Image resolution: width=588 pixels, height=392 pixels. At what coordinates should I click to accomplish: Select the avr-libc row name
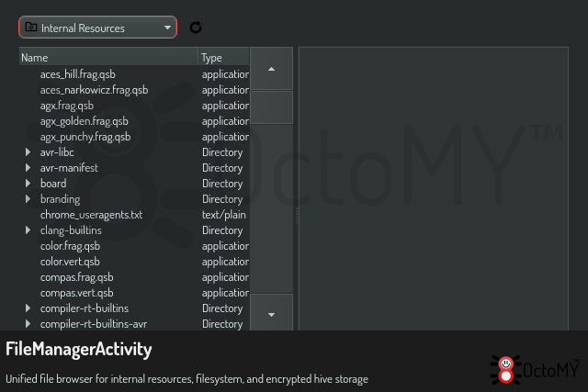point(57,152)
